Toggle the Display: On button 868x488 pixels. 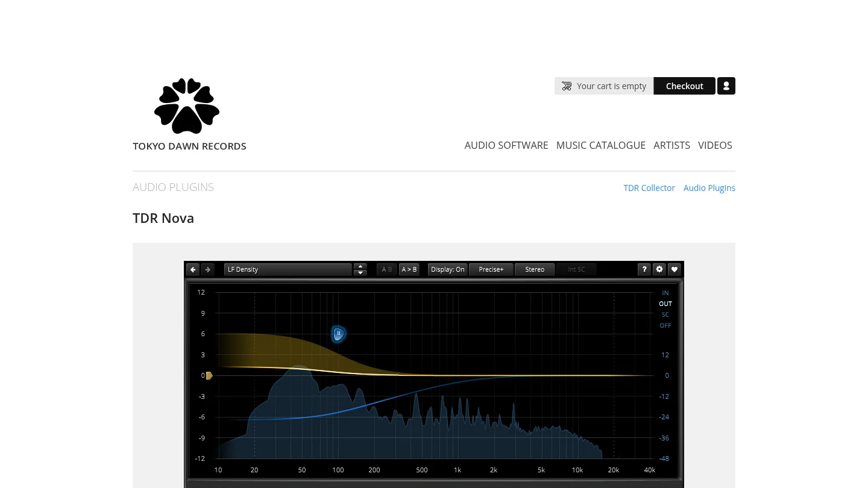coord(448,269)
